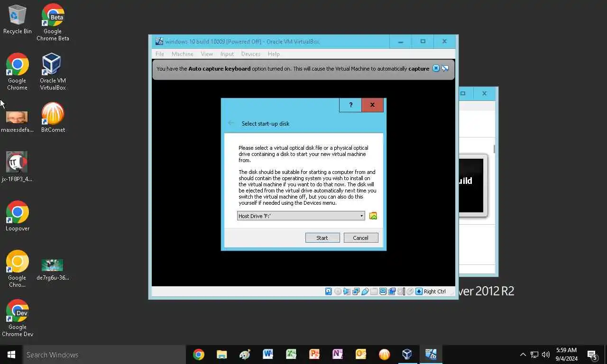
Task: Click the processor status icon marked V
Action: 401,291
